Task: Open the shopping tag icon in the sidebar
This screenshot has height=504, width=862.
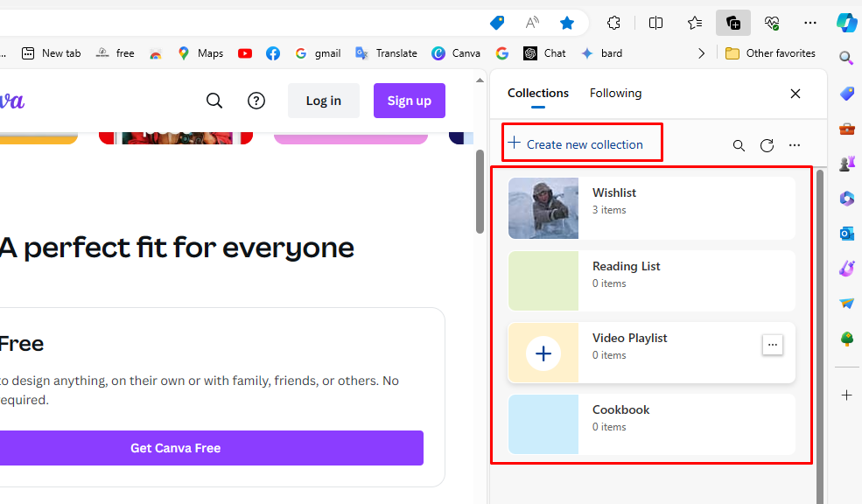Action: coord(846,91)
